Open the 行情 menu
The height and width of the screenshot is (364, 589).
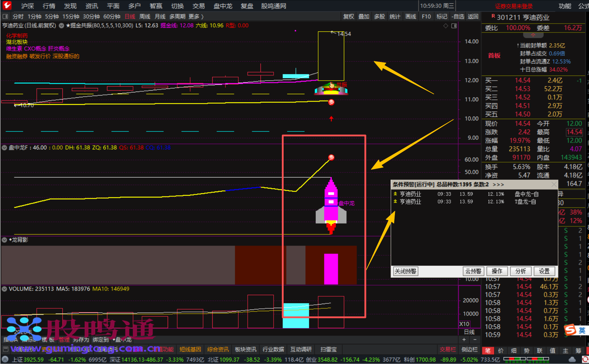[x=49, y=6]
